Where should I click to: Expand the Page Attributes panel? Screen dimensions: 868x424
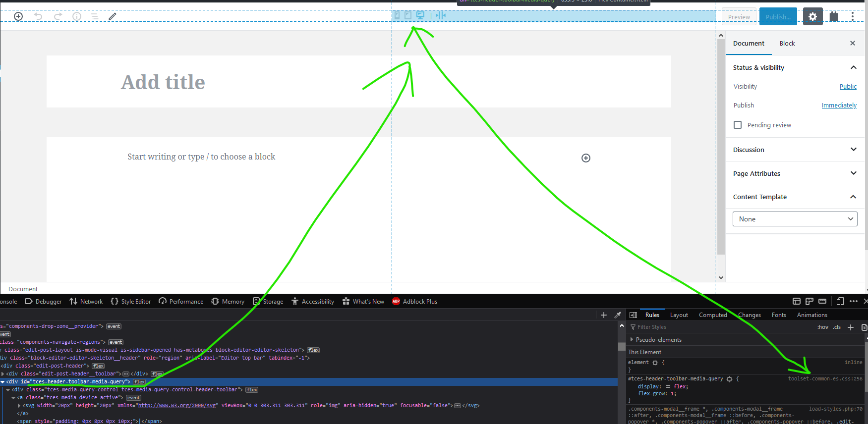pyautogui.click(x=795, y=173)
